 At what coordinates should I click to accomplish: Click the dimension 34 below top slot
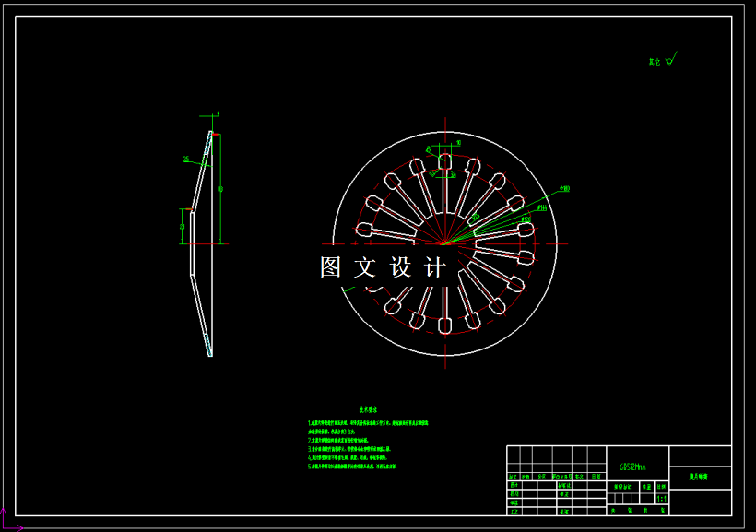tap(454, 175)
